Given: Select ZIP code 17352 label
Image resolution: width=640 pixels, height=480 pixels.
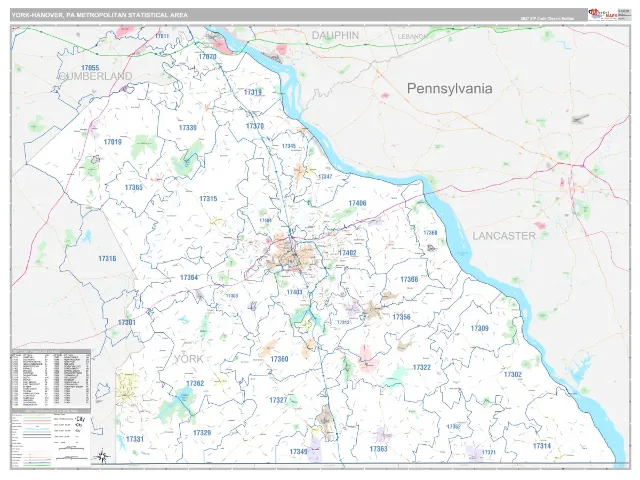Looking at the screenshot, I should (453, 427).
